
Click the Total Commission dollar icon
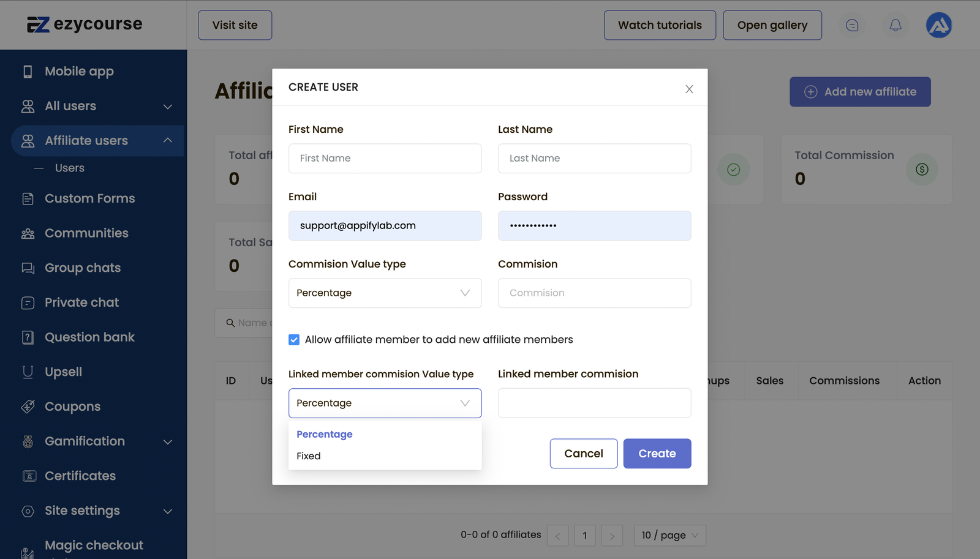(x=922, y=170)
